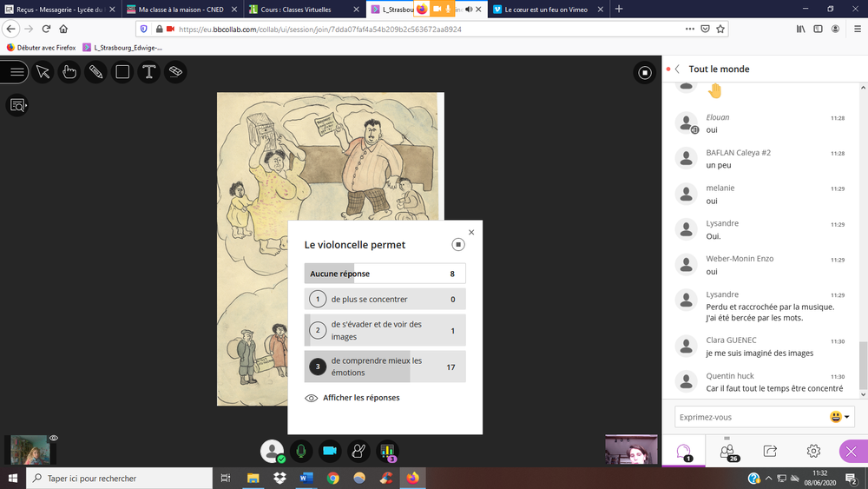
Task: Switch to Reçus Messagerie tab
Action: click(61, 10)
